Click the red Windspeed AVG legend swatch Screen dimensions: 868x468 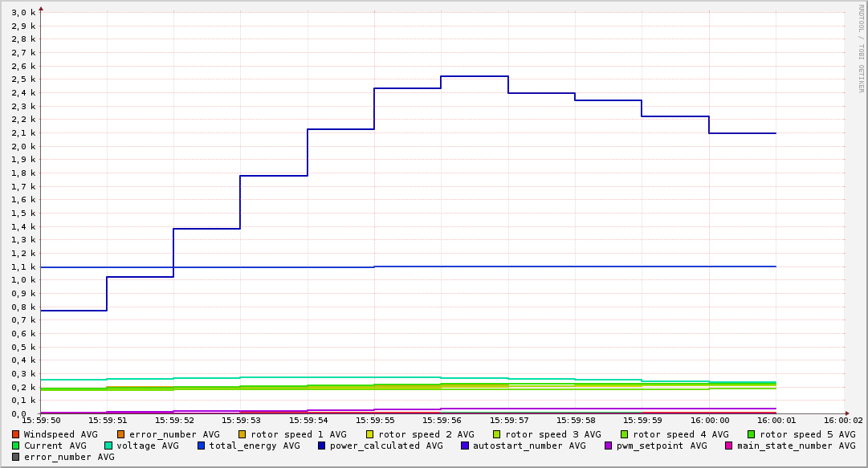15,435
